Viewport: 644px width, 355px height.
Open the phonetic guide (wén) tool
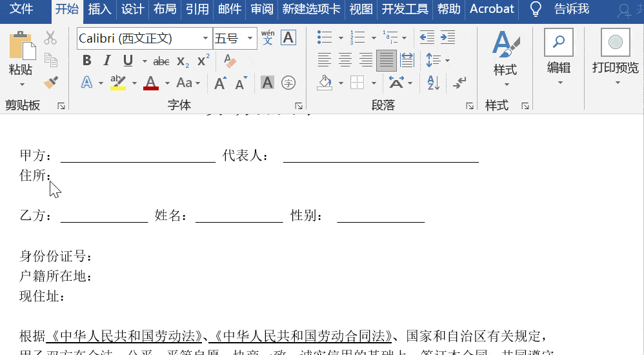point(268,37)
